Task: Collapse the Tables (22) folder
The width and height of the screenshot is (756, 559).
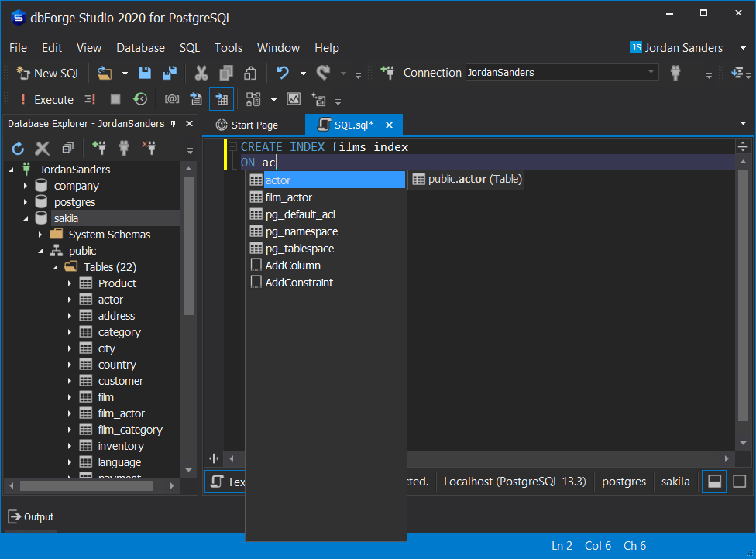Action: tap(55, 267)
